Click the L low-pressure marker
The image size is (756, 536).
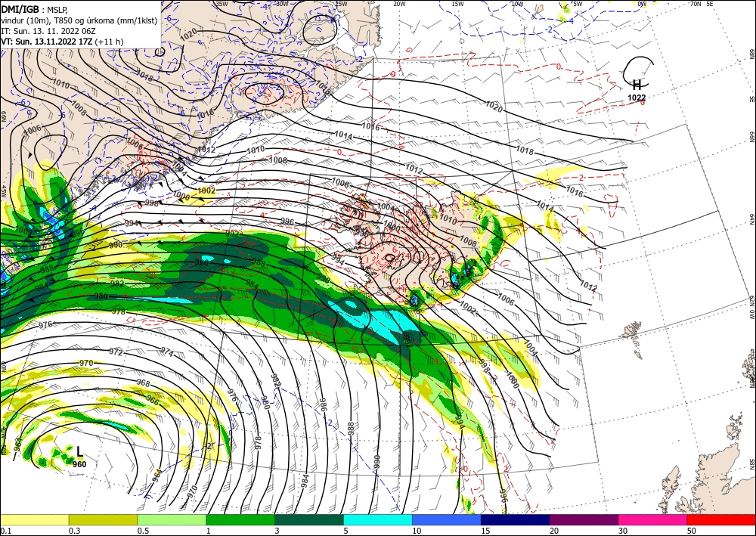coord(79,451)
